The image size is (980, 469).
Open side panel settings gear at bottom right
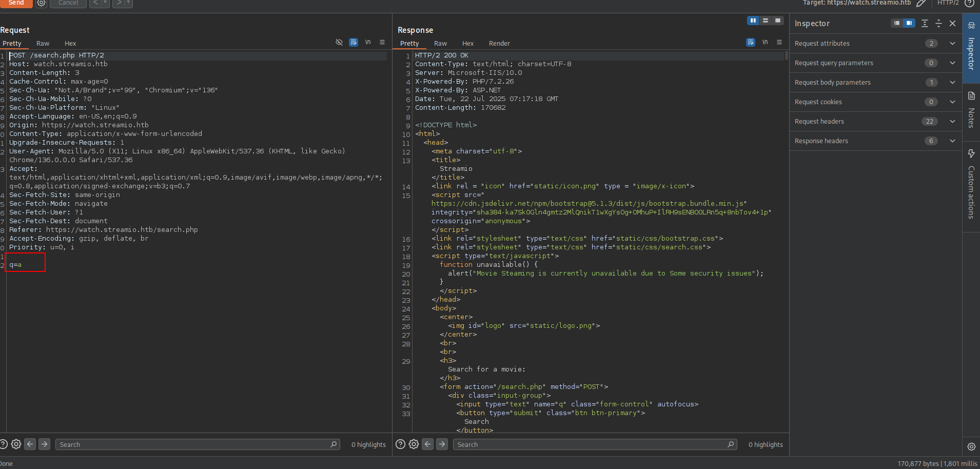click(x=971, y=446)
